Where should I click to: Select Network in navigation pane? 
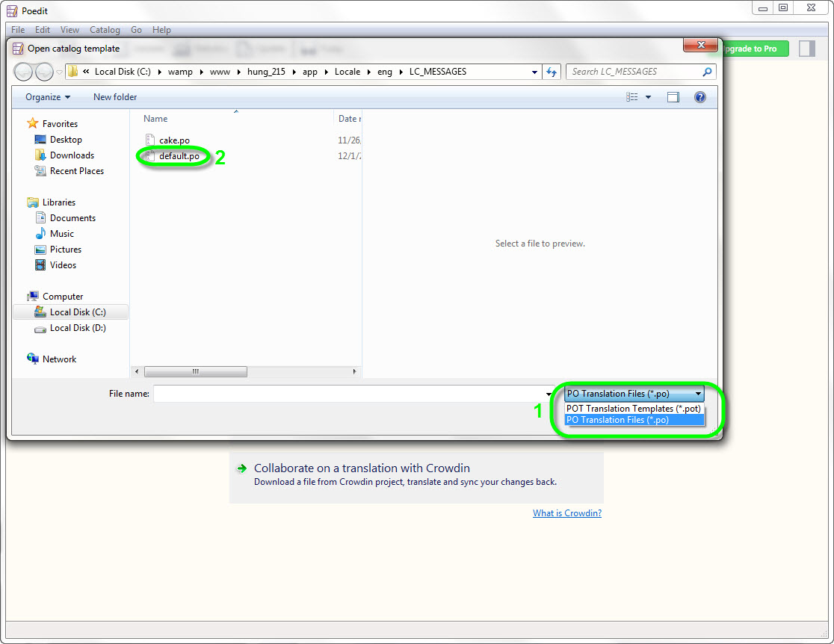pyautogui.click(x=59, y=359)
